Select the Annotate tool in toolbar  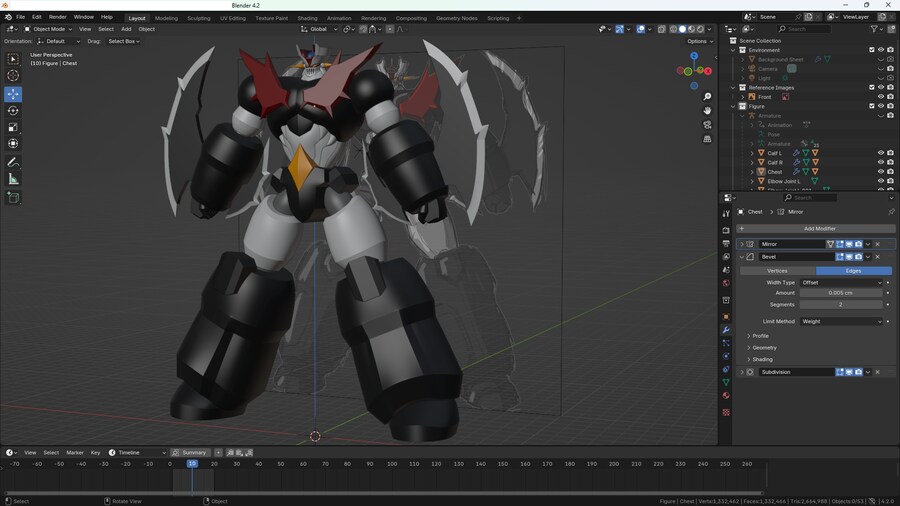click(x=13, y=163)
